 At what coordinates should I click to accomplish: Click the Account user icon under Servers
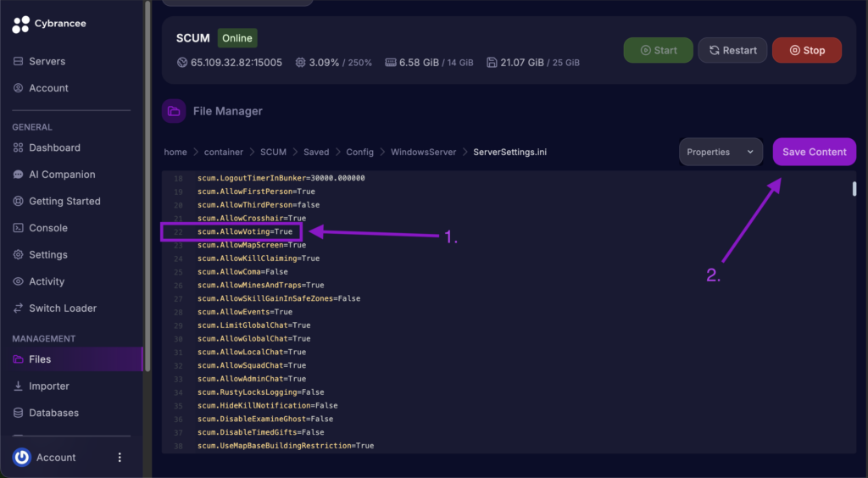pos(19,88)
